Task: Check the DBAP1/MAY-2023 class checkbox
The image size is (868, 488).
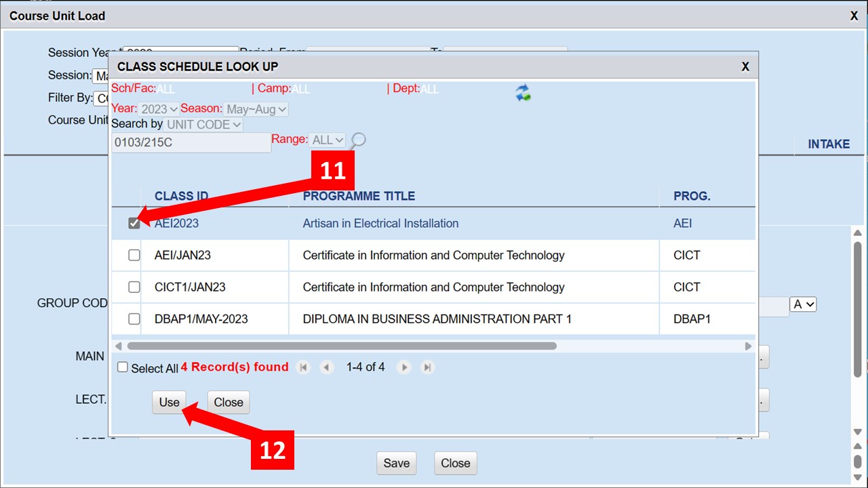Action: point(134,319)
